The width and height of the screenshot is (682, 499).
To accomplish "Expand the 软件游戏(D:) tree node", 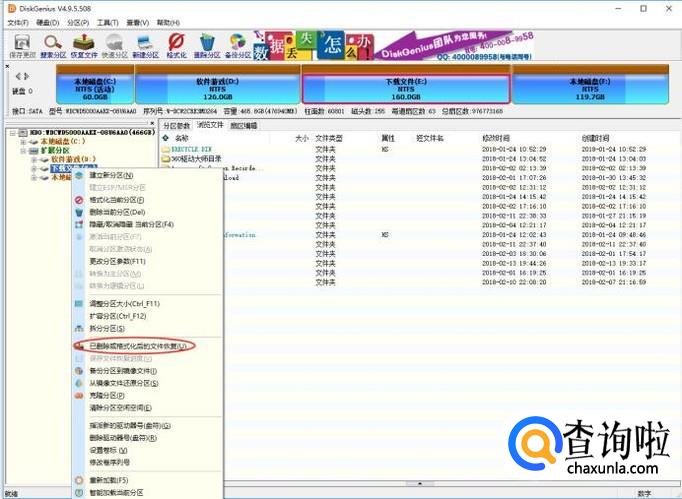I will pyautogui.click(x=33, y=160).
